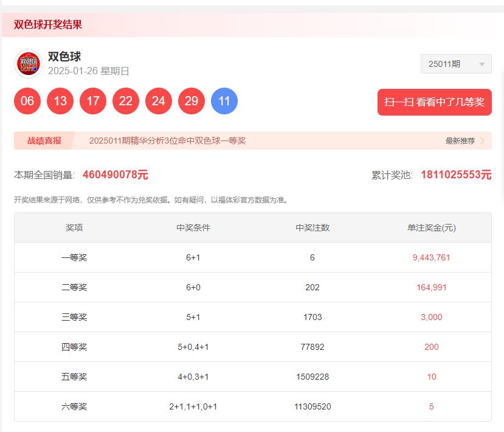Select the 一等奖 row in prize table

pyautogui.click(x=253, y=257)
